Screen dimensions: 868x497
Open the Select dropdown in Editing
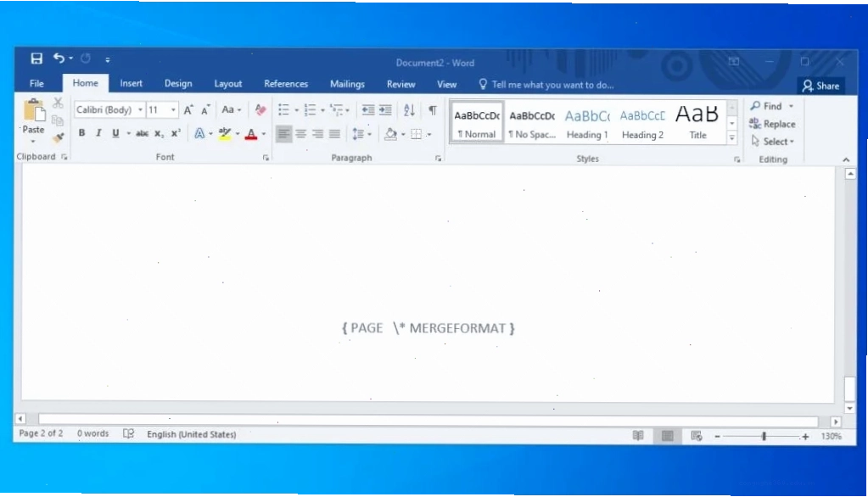[x=772, y=142]
